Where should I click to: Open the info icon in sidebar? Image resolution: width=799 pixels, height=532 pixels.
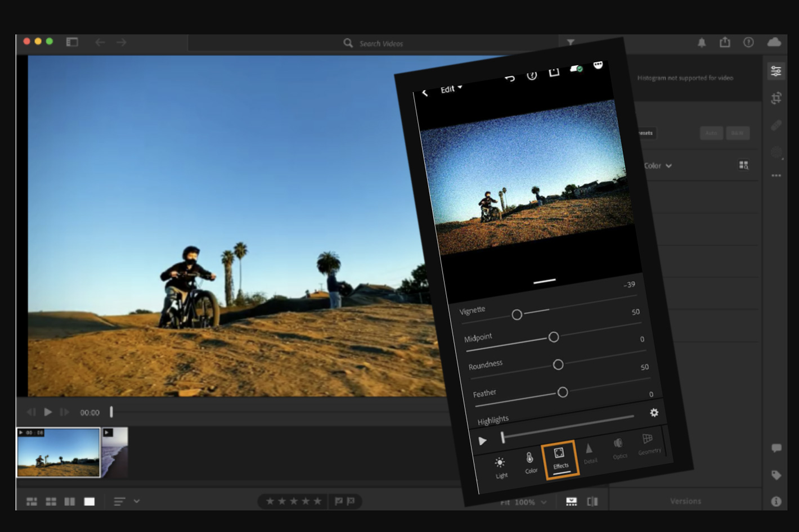click(776, 501)
